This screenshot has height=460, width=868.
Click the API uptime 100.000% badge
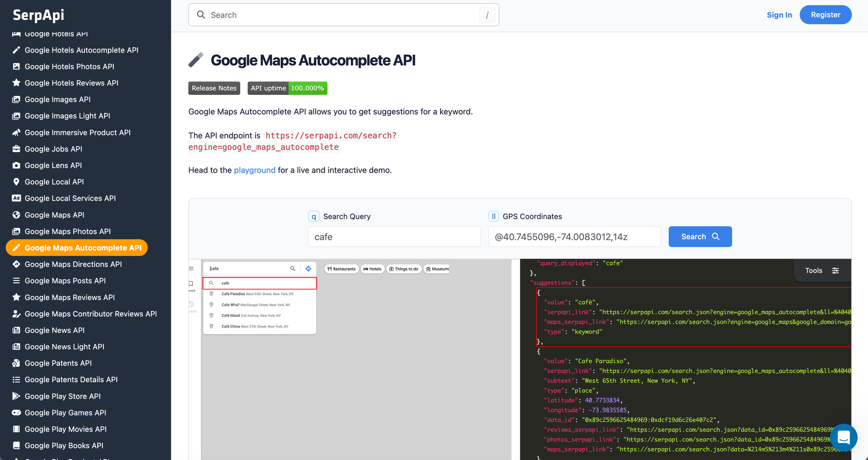(x=287, y=88)
